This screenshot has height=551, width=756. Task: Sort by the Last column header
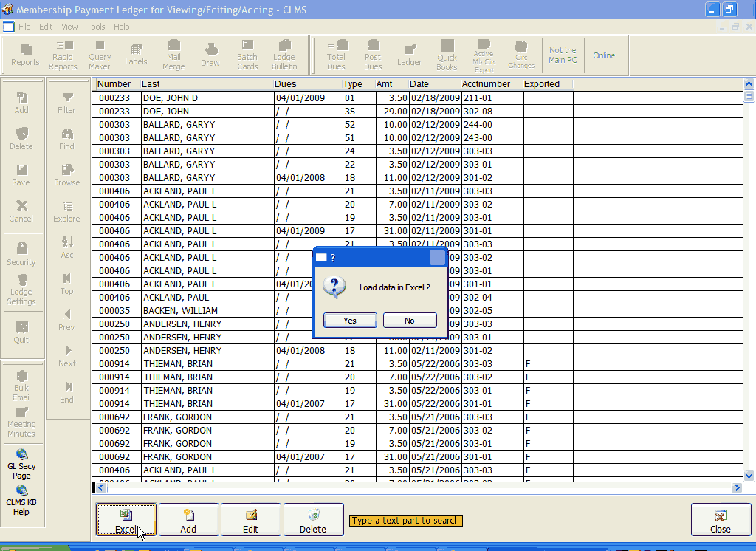(x=151, y=84)
